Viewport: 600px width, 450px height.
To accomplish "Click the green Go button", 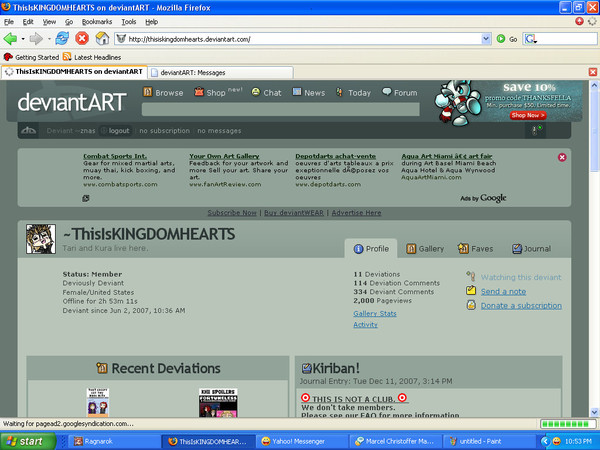I will 507,39.
